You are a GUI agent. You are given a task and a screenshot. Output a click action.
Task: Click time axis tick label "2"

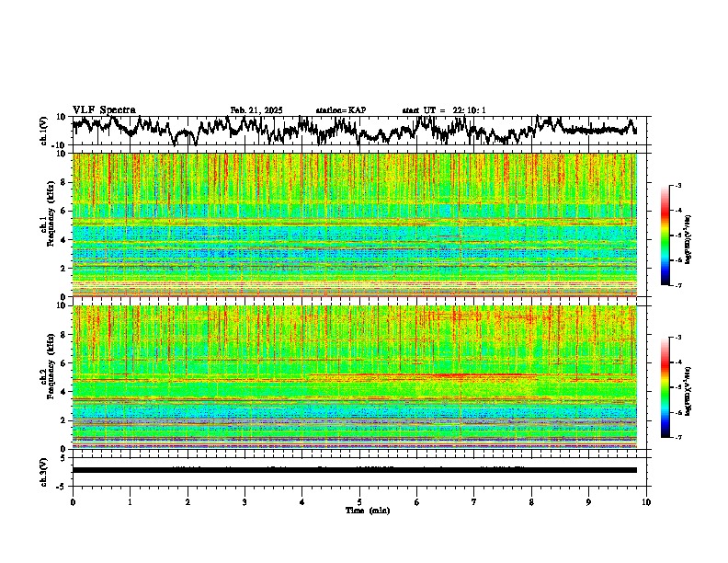coord(188,502)
